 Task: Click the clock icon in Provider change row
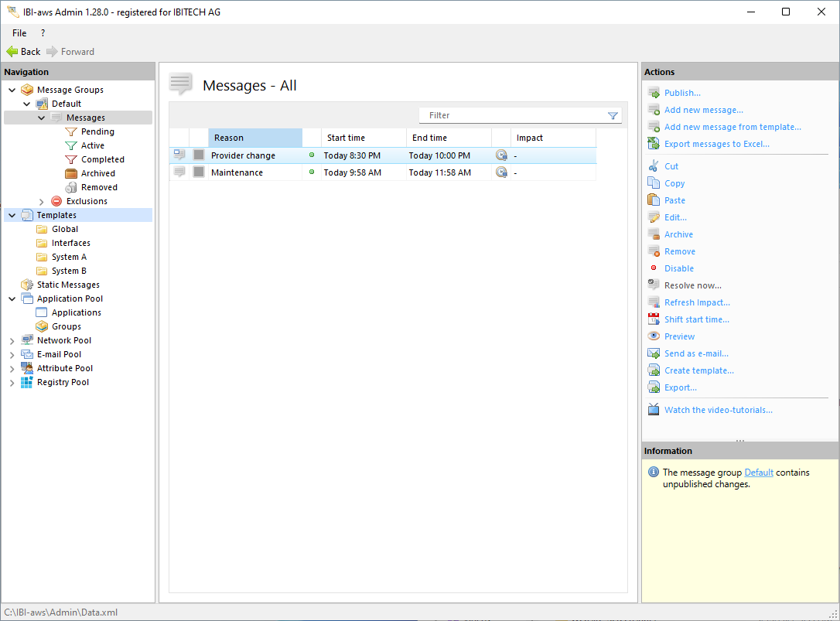[x=501, y=155]
